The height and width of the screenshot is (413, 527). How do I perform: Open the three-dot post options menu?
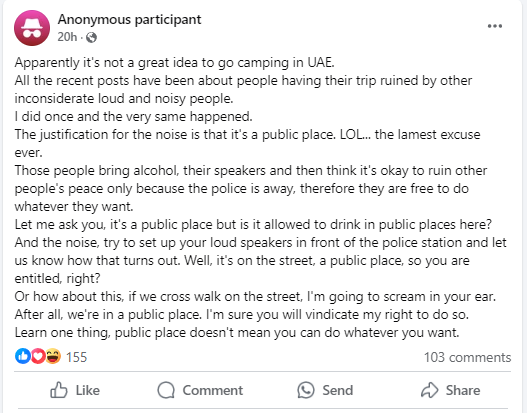click(x=495, y=26)
